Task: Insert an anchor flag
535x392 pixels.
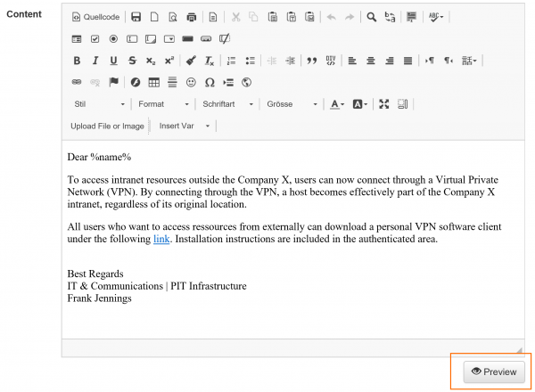Action: point(113,83)
